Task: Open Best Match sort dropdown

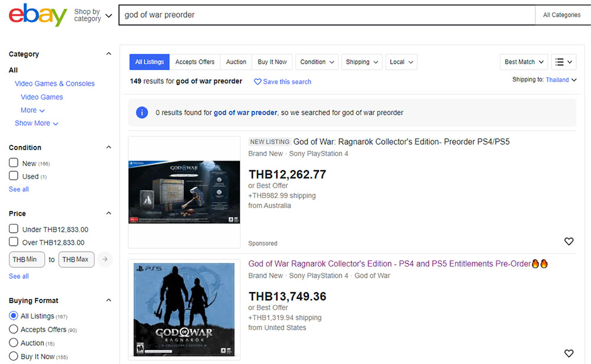Action: tap(524, 62)
